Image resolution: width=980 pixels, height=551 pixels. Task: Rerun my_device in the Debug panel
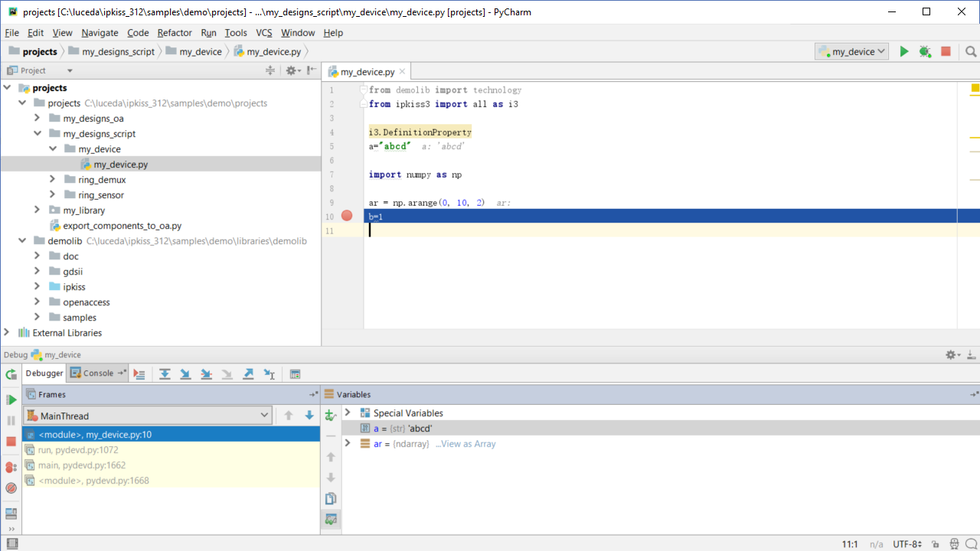11,375
